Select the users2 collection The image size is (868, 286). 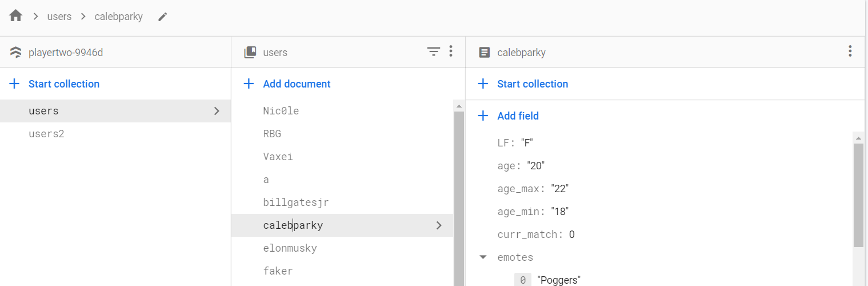(44, 134)
